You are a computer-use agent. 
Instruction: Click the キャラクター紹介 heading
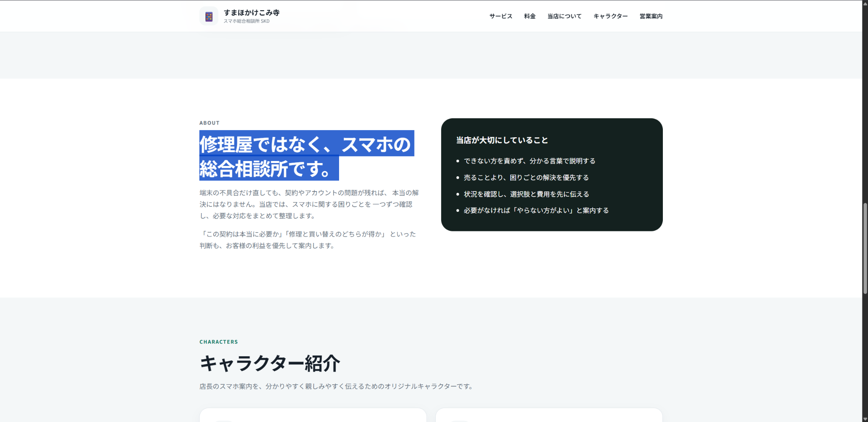[x=270, y=363]
